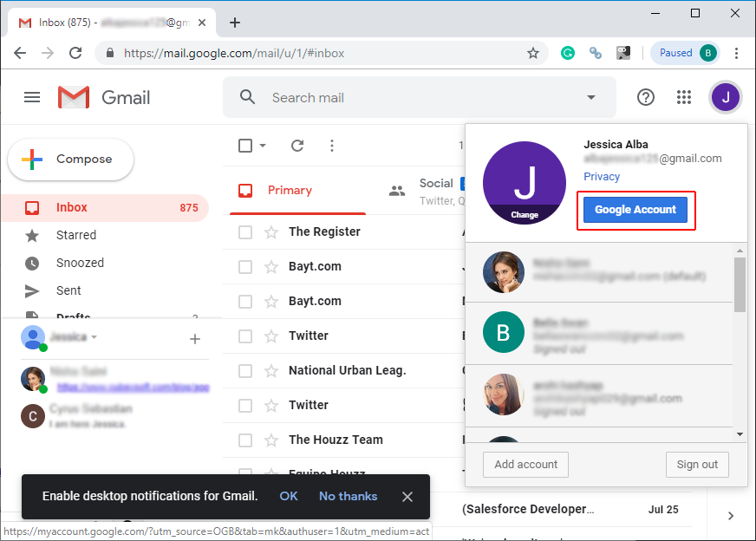This screenshot has width=756, height=541.
Task: Star The Register email
Action: click(x=271, y=232)
